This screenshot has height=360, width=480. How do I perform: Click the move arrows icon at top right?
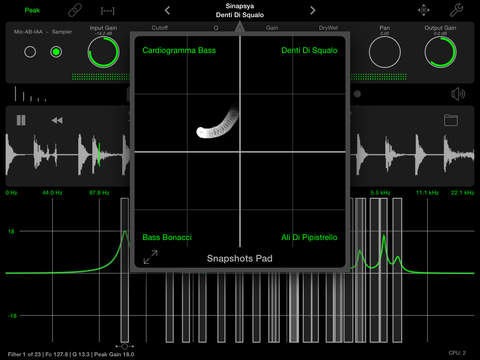click(x=424, y=10)
